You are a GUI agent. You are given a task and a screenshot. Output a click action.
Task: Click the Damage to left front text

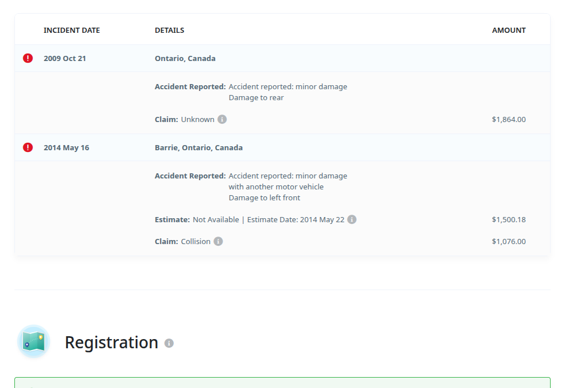265,198
